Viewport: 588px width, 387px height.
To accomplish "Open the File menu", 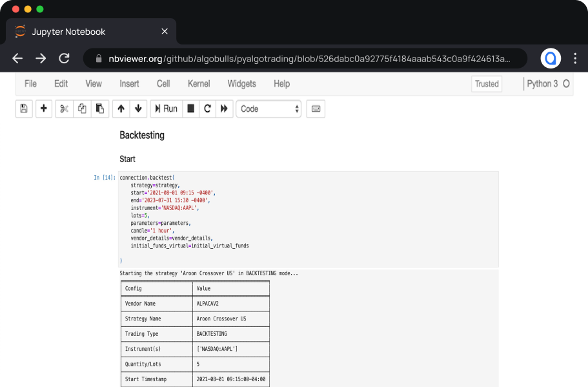I will click(30, 84).
